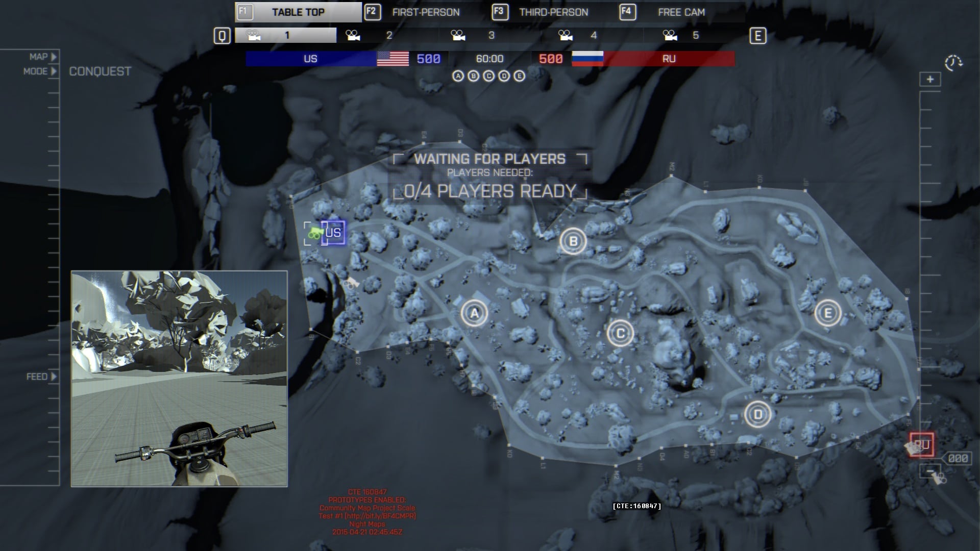This screenshot has width=980, height=551.
Task: Click objective marker D on map
Action: (757, 414)
